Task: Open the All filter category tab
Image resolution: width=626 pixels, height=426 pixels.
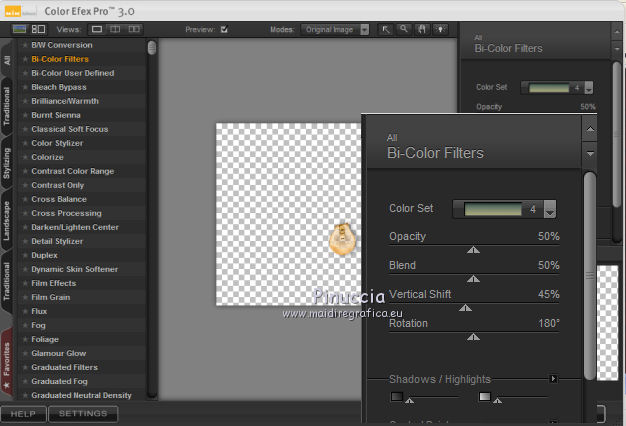Action: 7,60
